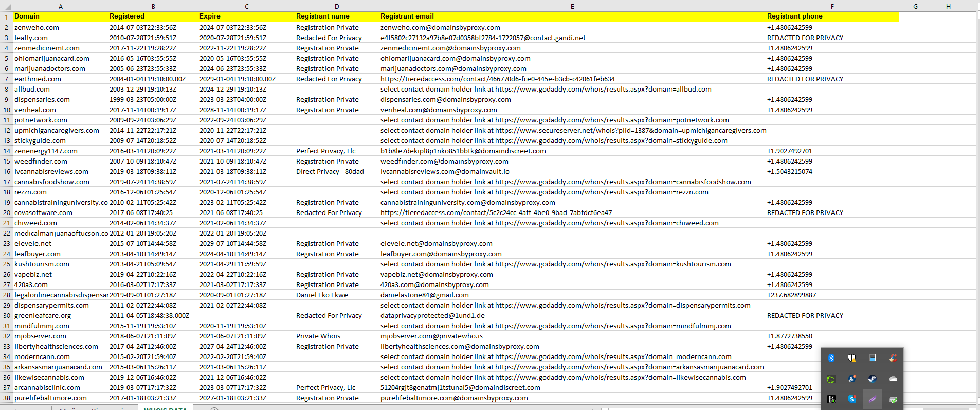Viewport: 980px width, 410px height.
Task: Select the zenweho.com domain cell
Action: pyautogui.click(x=61, y=27)
